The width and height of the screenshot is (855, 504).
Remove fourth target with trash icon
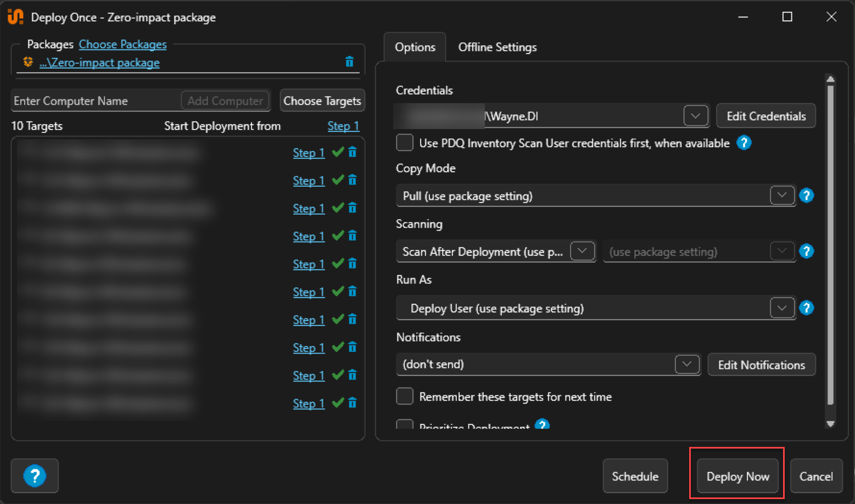coord(353,236)
